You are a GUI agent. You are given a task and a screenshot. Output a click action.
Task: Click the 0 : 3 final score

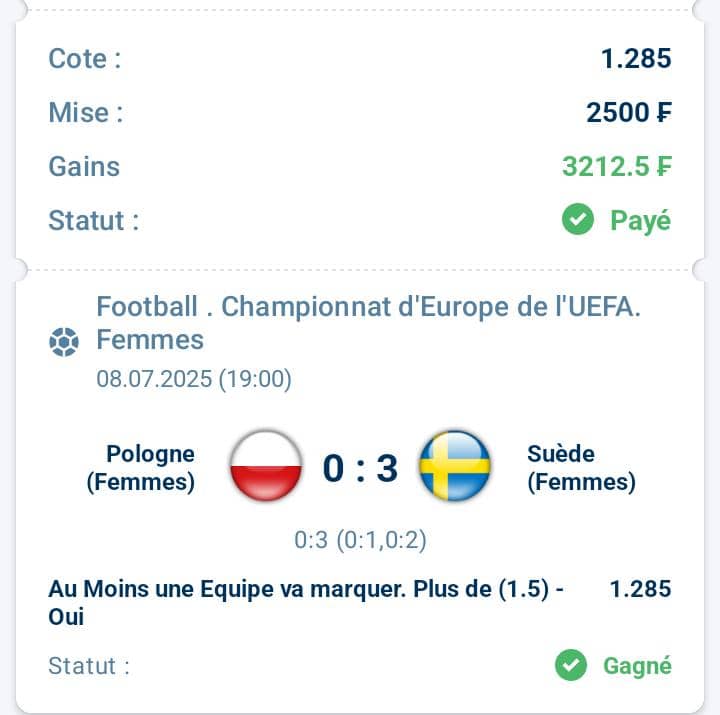click(360, 468)
